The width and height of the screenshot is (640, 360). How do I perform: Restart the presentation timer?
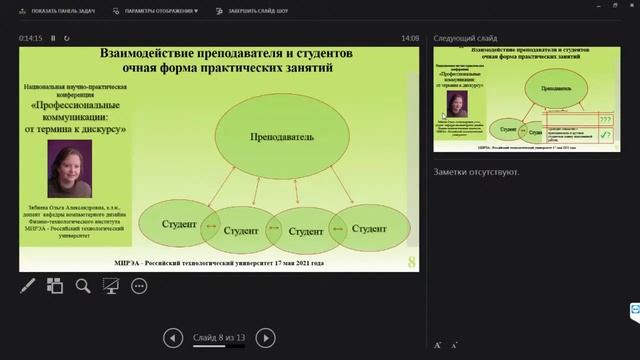point(67,38)
